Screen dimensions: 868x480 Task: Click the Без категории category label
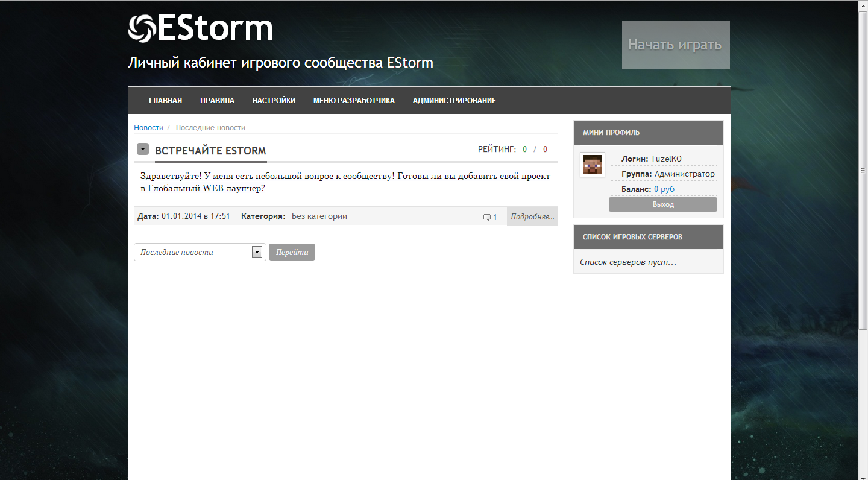pyautogui.click(x=319, y=216)
